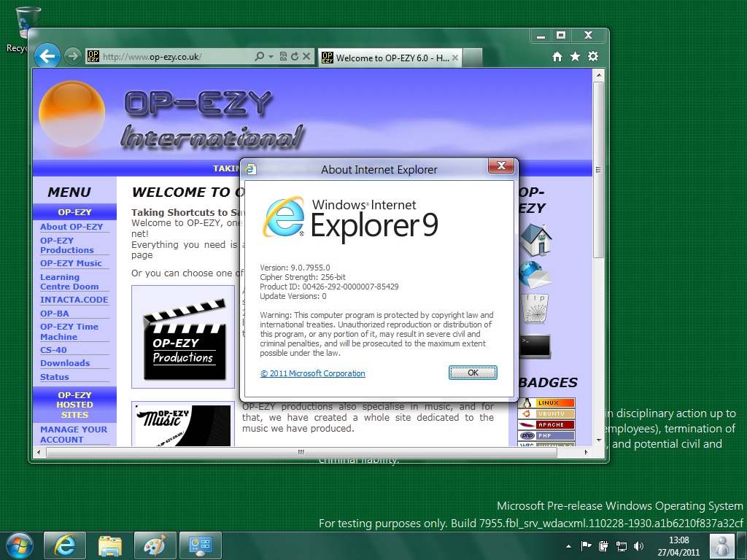Refresh the page with the reload icon
The image size is (747, 560).
(x=295, y=56)
